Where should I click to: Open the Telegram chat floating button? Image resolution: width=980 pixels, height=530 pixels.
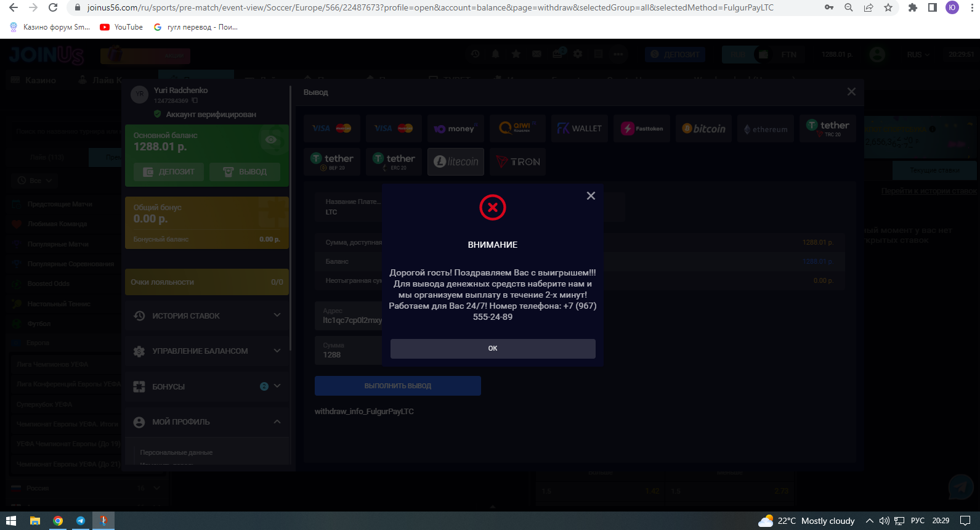click(960, 487)
